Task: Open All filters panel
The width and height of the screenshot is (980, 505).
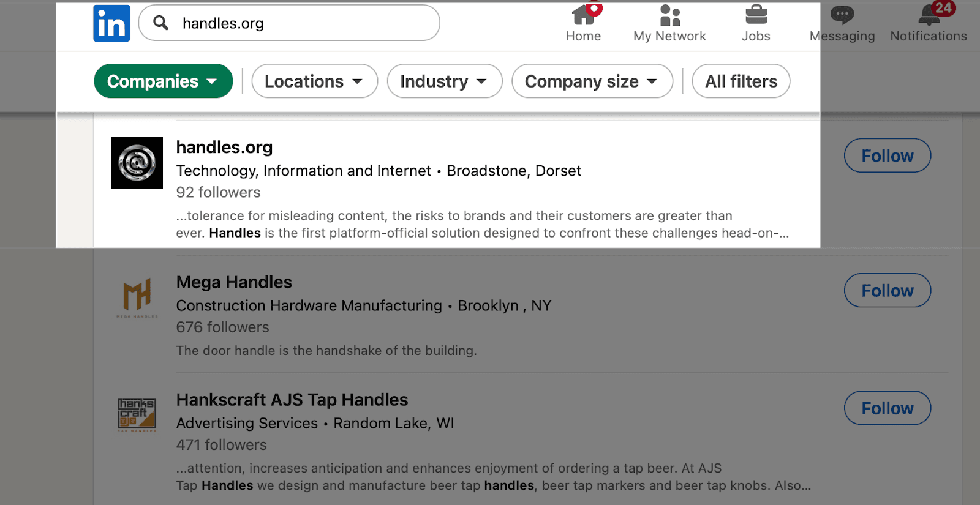Action: 741,81
